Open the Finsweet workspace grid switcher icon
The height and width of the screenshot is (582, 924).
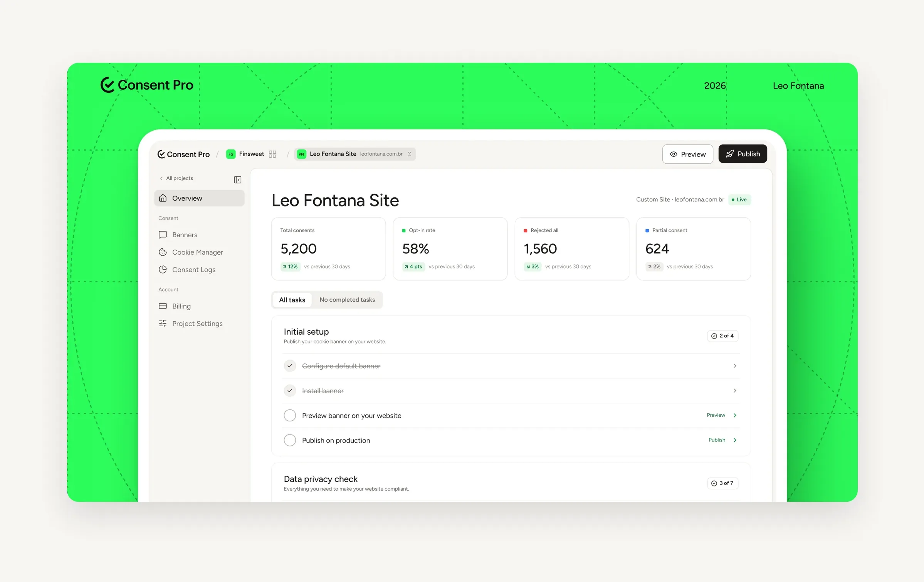272,154
